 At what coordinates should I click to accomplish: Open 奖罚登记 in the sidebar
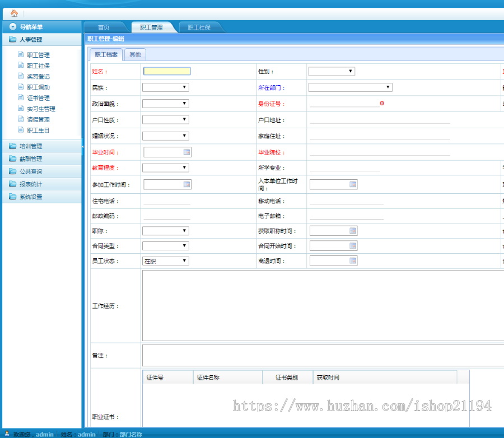[38, 76]
